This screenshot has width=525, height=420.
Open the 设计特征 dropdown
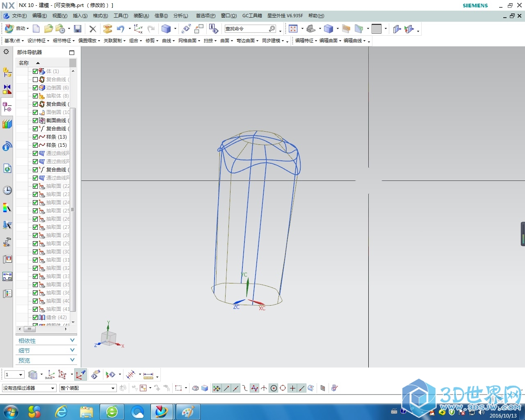38,41
